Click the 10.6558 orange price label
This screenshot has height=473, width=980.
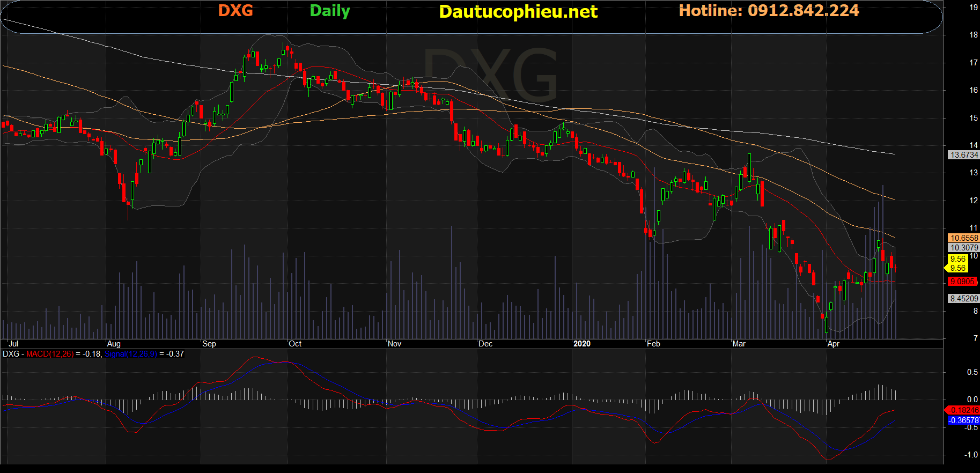[964, 238]
